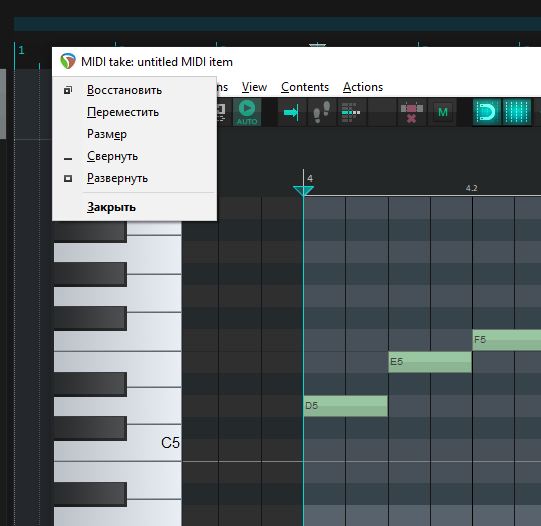The height and width of the screenshot is (526, 541).
Task: Click the move-cursor-to-end arrow icon
Action: pos(291,112)
